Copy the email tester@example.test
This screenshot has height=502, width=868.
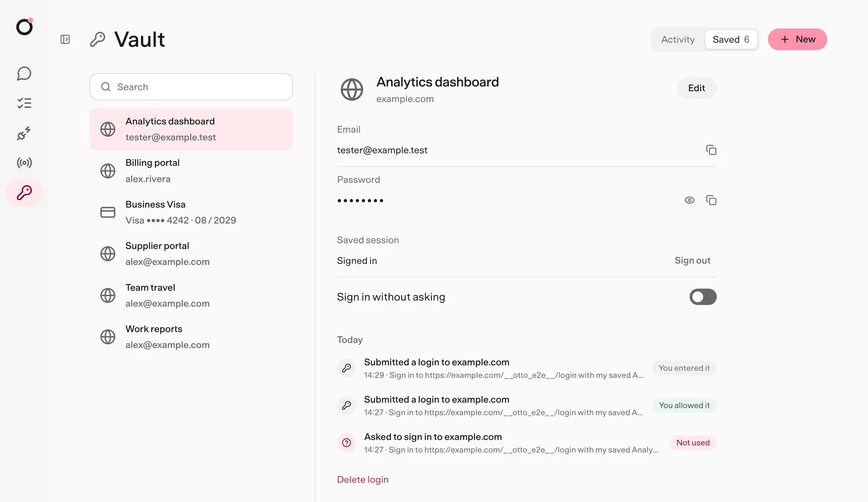click(x=711, y=150)
